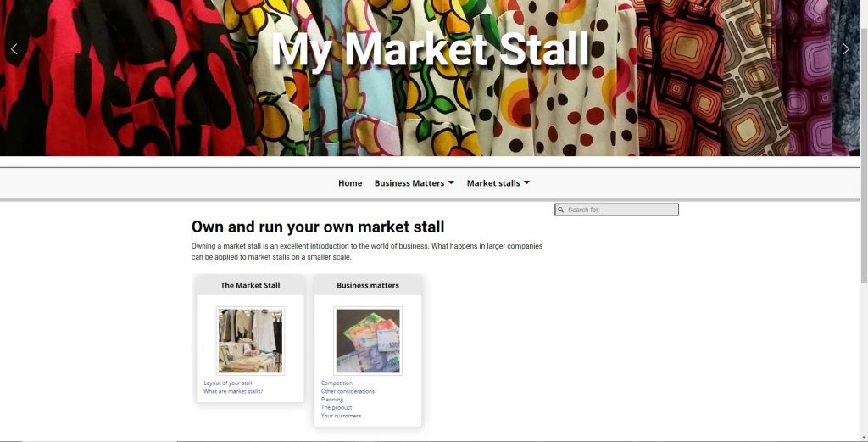Screen dimensions: 868x442
Task: Follow the What are market stalls? link
Action: point(233,391)
